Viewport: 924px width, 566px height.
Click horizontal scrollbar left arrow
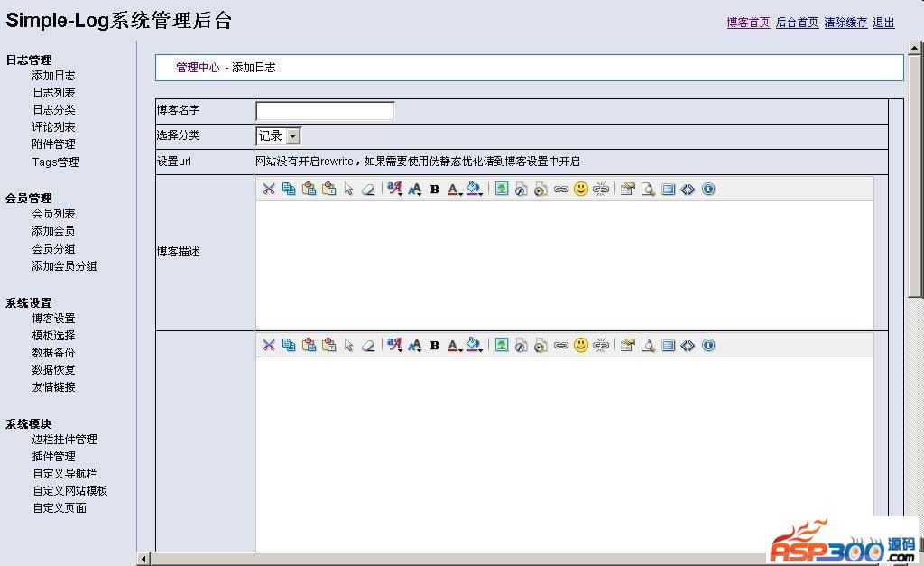point(143,558)
